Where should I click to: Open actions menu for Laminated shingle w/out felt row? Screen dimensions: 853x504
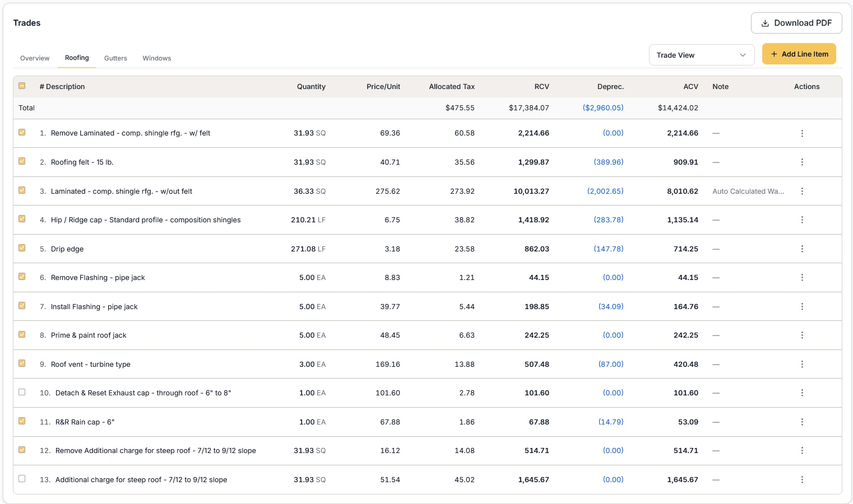click(802, 191)
